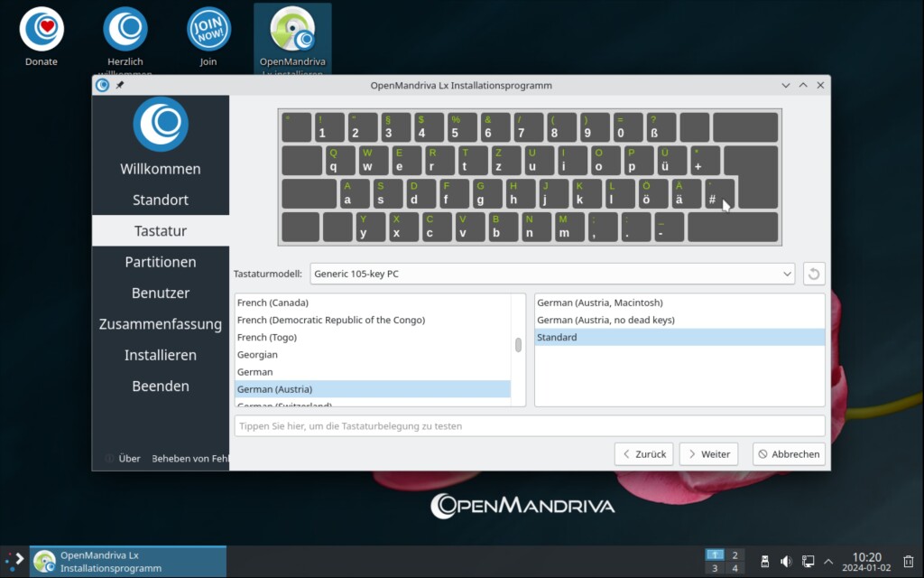This screenshot has height=578, width=924.
Task: Select the Installieren step in sidebar
Action: coord(161,355)
